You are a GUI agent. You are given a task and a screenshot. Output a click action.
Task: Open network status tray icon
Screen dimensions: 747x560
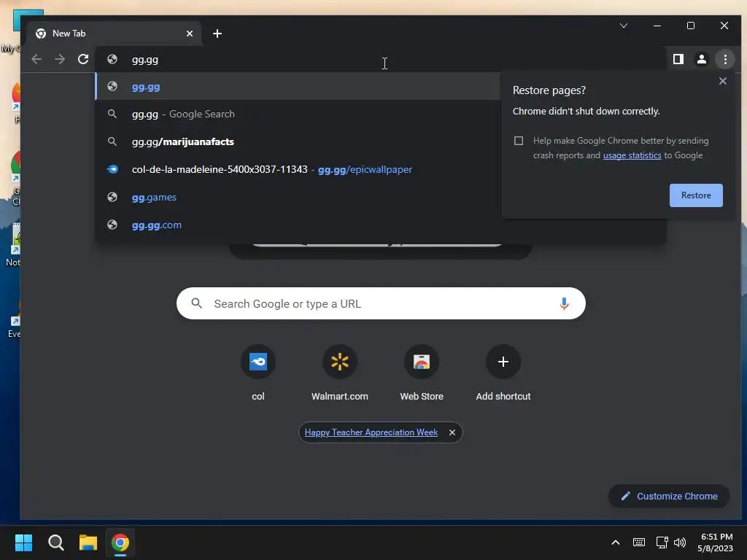(x=662, y=542)
